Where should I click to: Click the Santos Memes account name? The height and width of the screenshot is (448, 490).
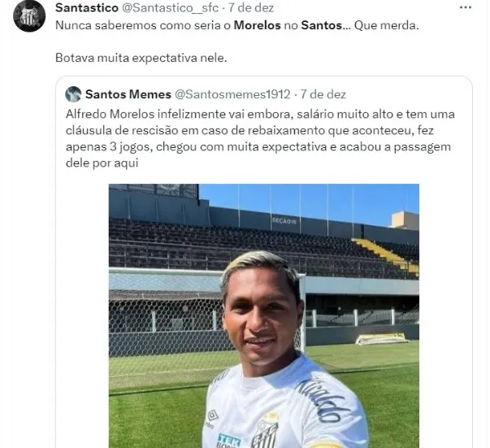(x=128, y=94)
